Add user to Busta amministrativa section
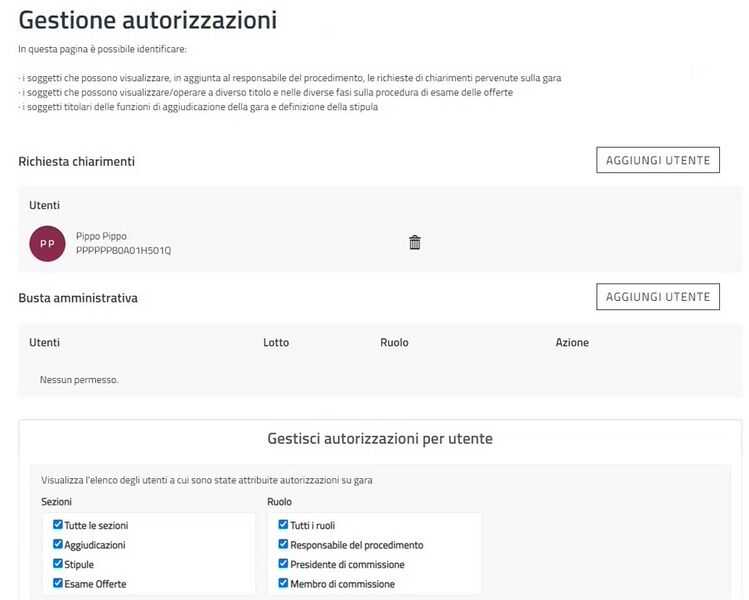This screenshot has width=749, height=600. [x=657, y=297]
